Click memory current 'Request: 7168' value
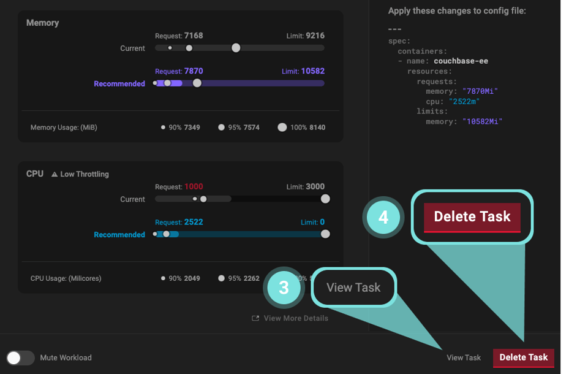The image size is (588, 374). click(x=179, y=36)
